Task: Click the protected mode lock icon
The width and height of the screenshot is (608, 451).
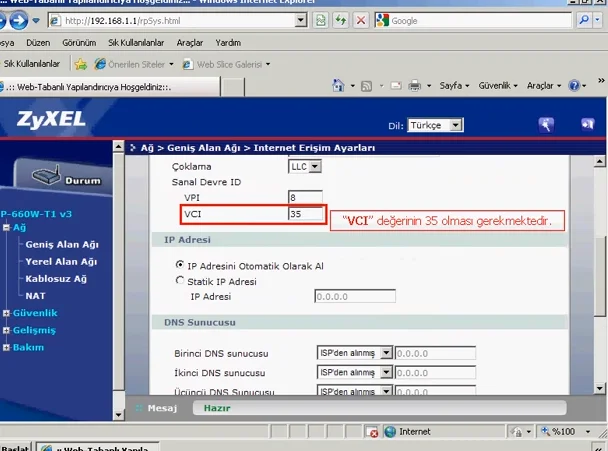Action: (517, 432)
